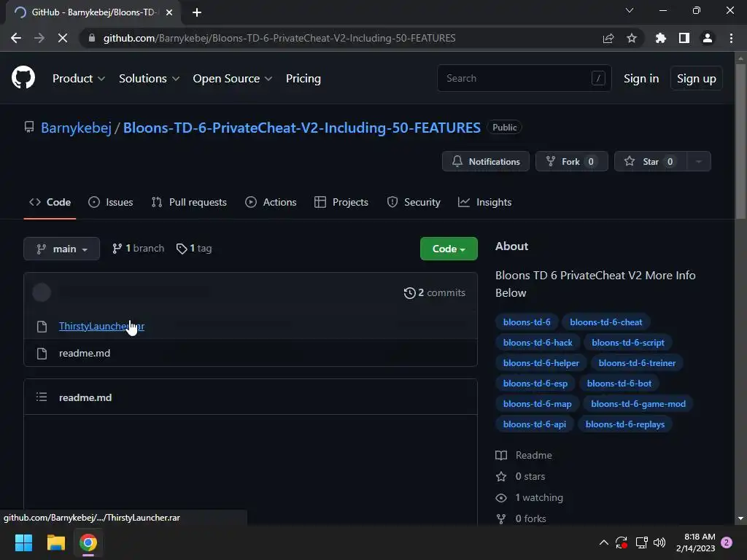Open star lists dropdown arrow
This screenshot has width=747, height=560.
699,161
